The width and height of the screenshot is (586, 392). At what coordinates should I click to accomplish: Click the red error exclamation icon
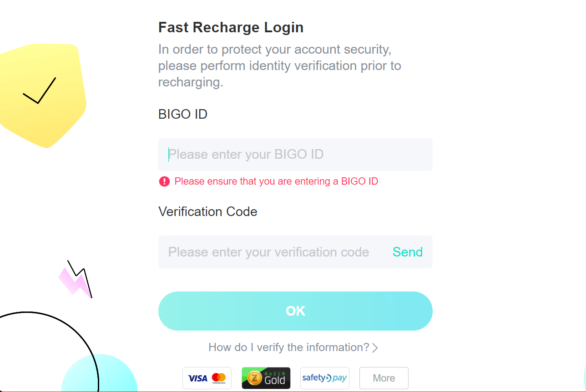[x=164, y=181]
